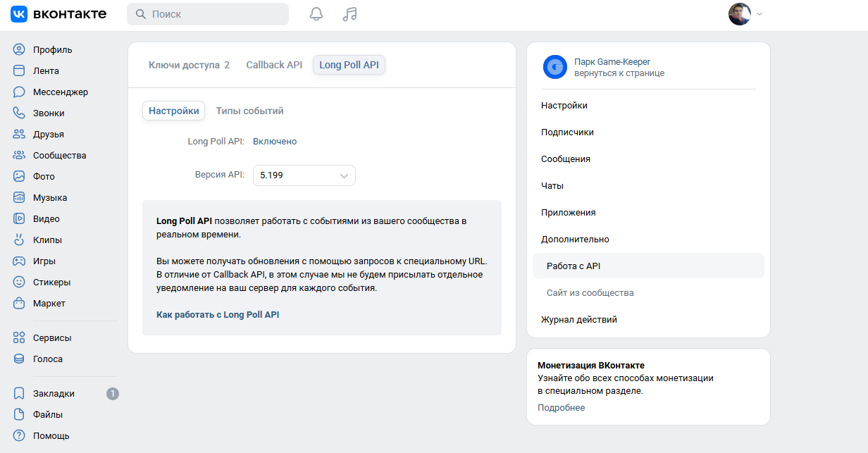Open Games (Игры) controller icon
868x453 pixels.
pyautogui.click(x=19, y=261)
